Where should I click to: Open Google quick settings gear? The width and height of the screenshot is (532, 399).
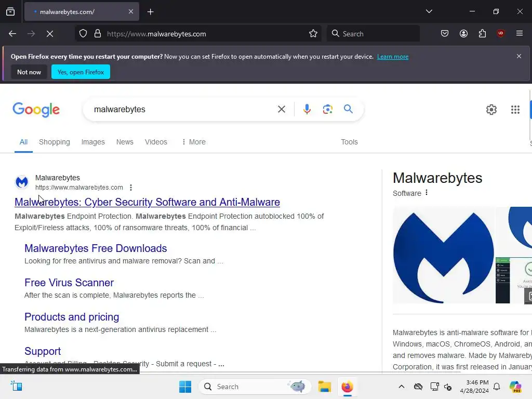(491, 110)
